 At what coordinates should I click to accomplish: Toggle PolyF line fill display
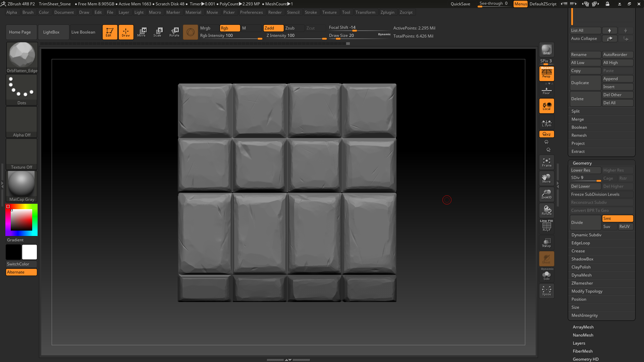point(546,226)
